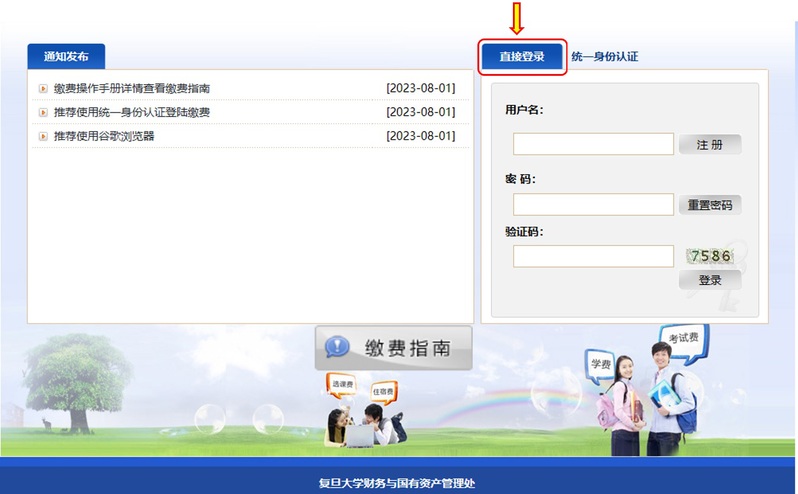The height and width of the screenshot is (494, 798).
Task: Switch to the 统一身份认证 tab
Action: 604,57
